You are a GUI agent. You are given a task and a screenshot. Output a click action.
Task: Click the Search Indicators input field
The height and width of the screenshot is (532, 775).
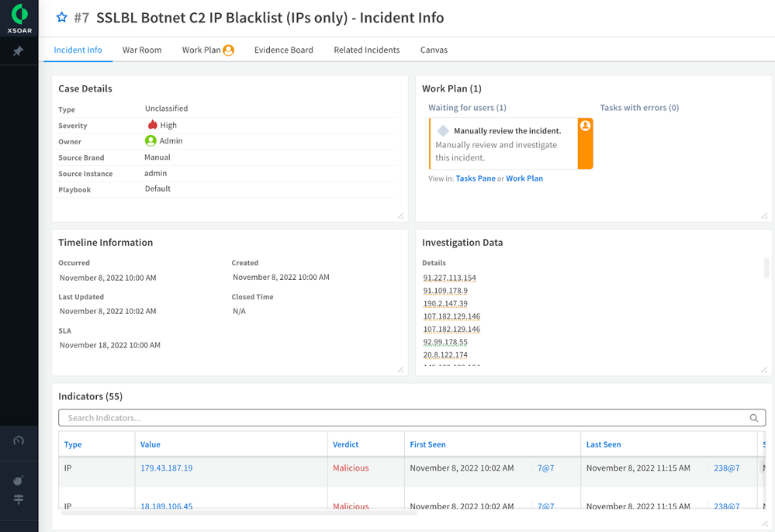pyautogui.click(x=403, y=418)
